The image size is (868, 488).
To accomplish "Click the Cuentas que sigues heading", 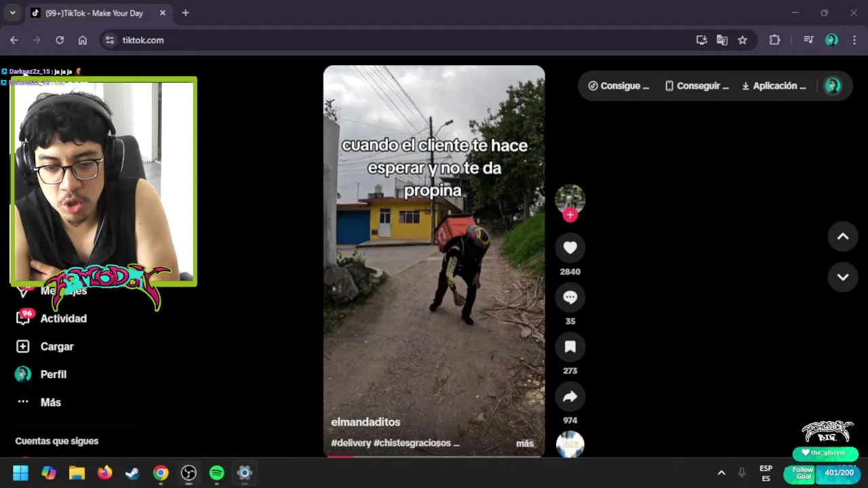I will pyautogui.click(x=57, y=441).
